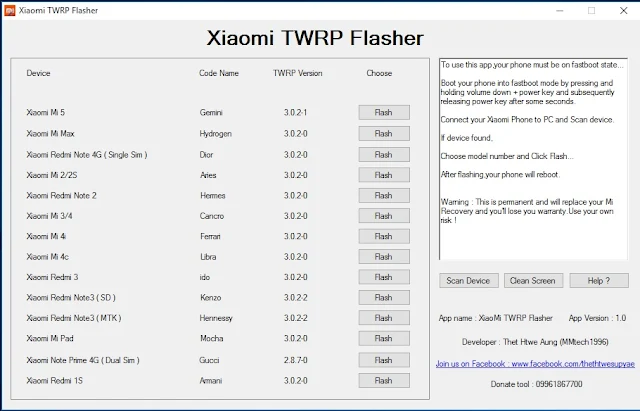Open the Join us on Facebook link

(535, 364)
